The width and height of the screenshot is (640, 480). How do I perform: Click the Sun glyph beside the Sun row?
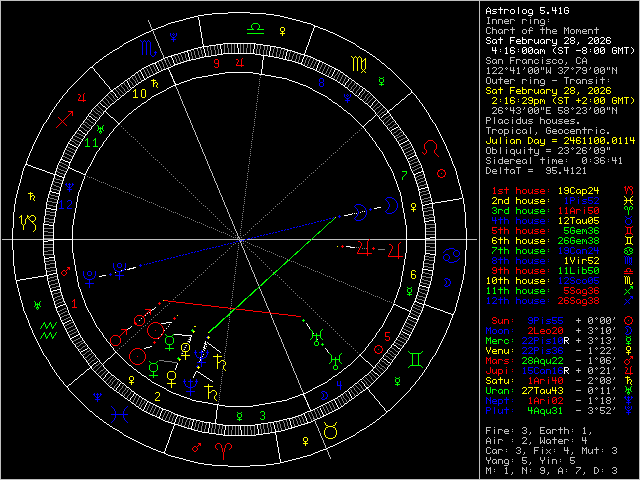(x=629, y=321)
